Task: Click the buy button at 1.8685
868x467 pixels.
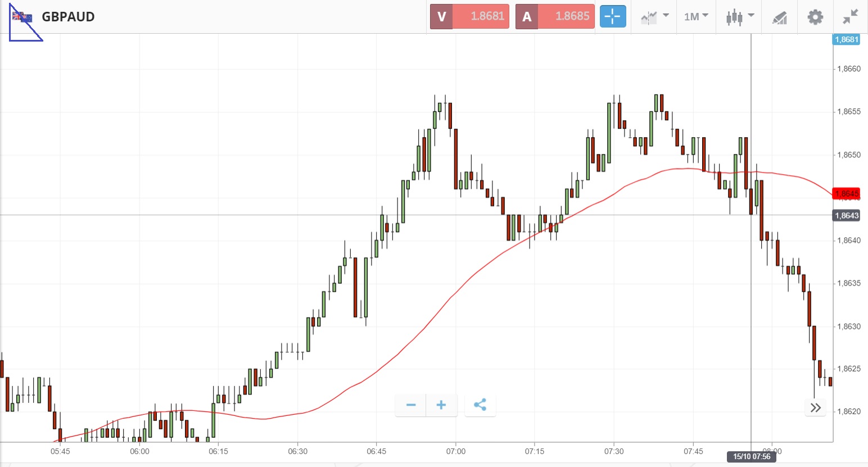Action: click(555, 17)
